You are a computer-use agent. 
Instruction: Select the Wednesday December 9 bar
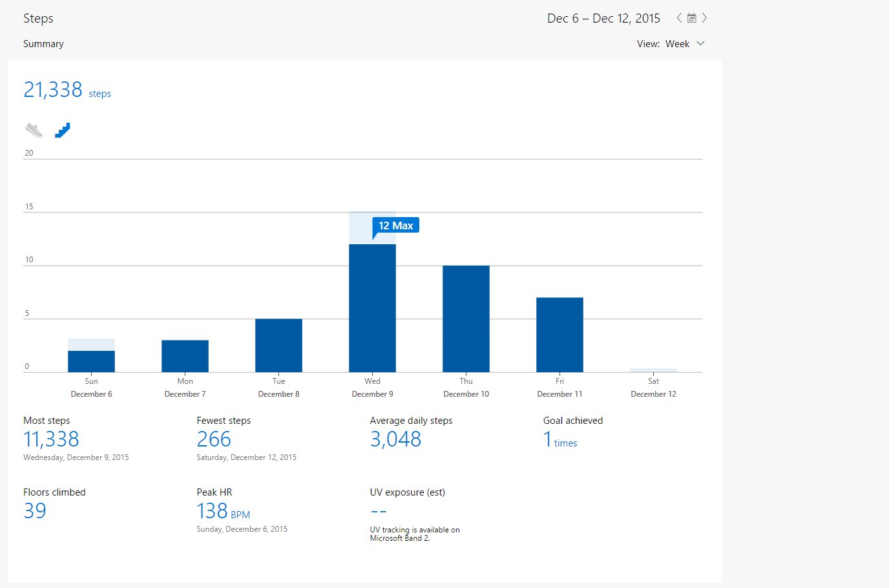click(372, 308)
